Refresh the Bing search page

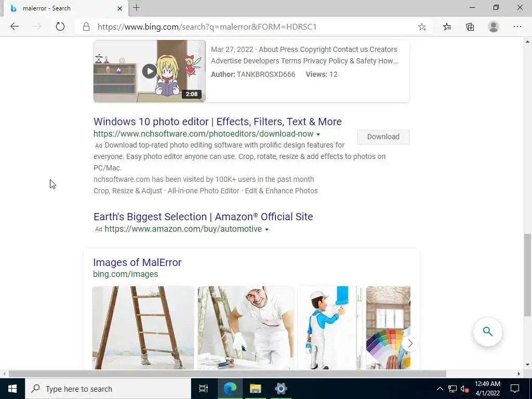coord(60,26)
